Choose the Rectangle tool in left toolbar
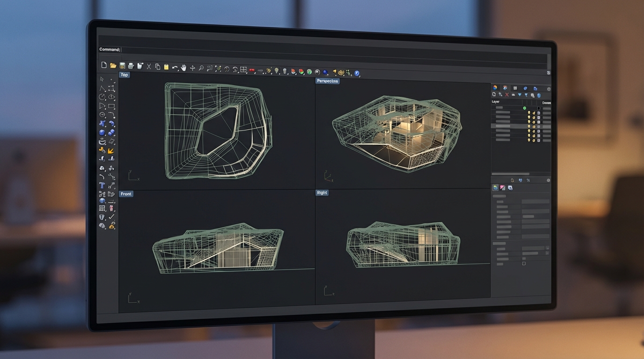The image size is (644, 359). click(111, 106)
